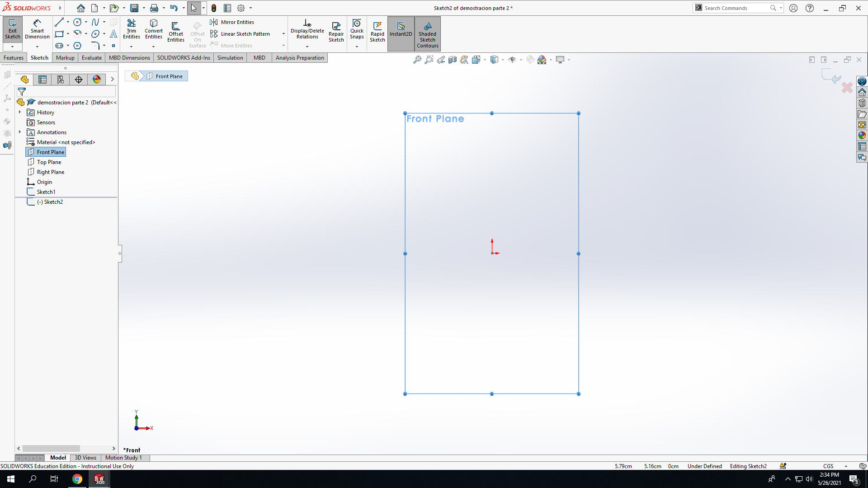Select the Spline sketch tool
868x488 pixels.
click(x=95, y=22)
